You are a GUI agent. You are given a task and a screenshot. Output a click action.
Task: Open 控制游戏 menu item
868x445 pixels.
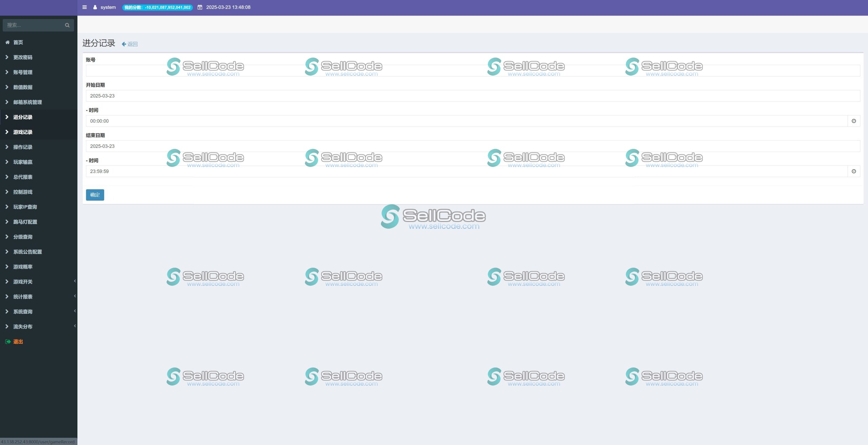click(39, 192)
